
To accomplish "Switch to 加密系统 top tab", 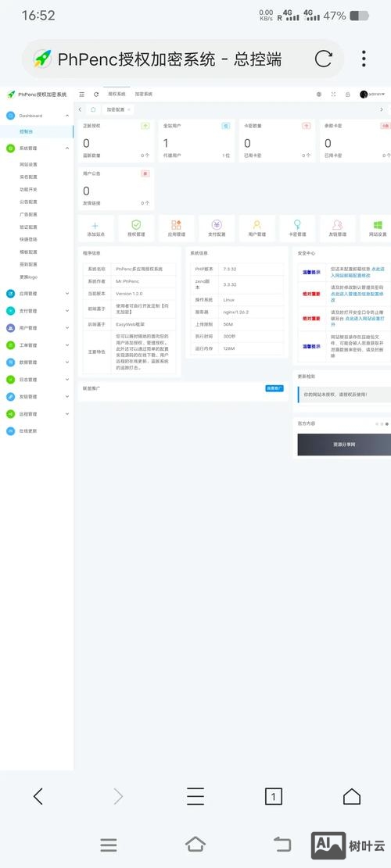I will (x=143, y=94).
